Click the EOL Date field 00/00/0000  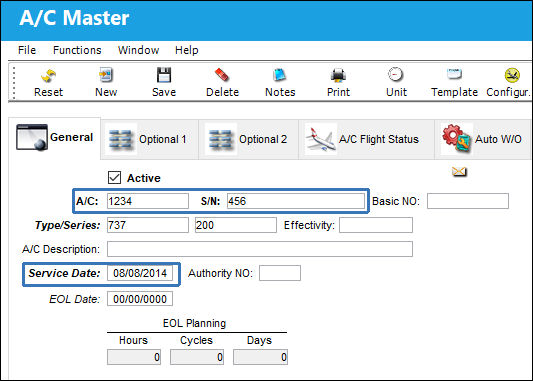click(140, 299)
